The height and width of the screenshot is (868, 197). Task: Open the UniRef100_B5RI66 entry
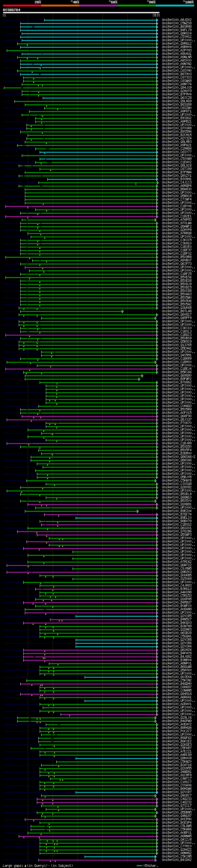click(177, 372)
